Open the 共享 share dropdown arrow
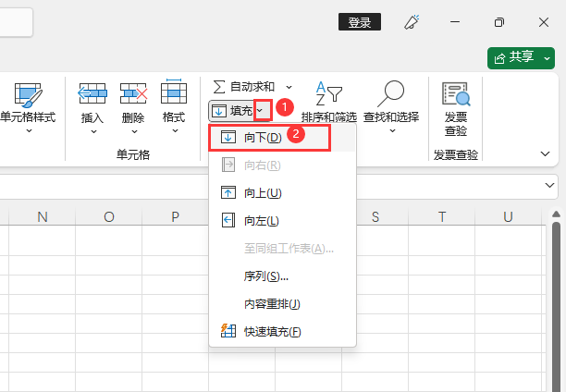Image resolution: width=566 pixels, height=392 pixels. (548, 58)
